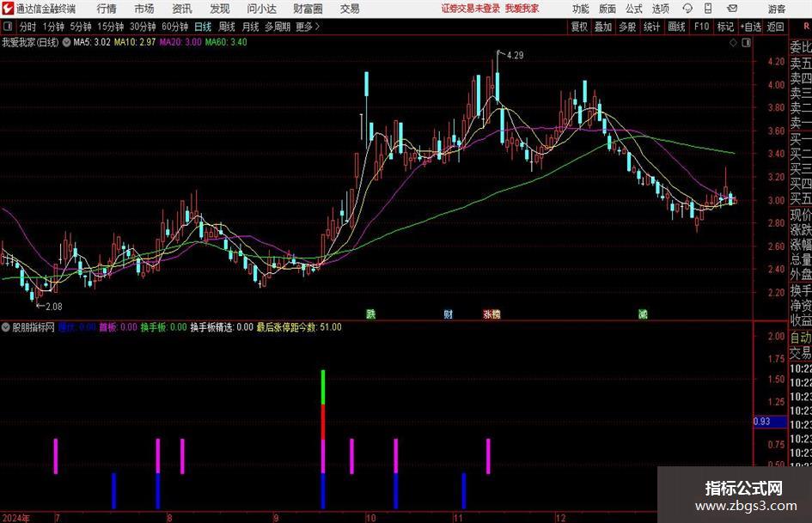Click the 统计 statistics button

tap(651, 27)
